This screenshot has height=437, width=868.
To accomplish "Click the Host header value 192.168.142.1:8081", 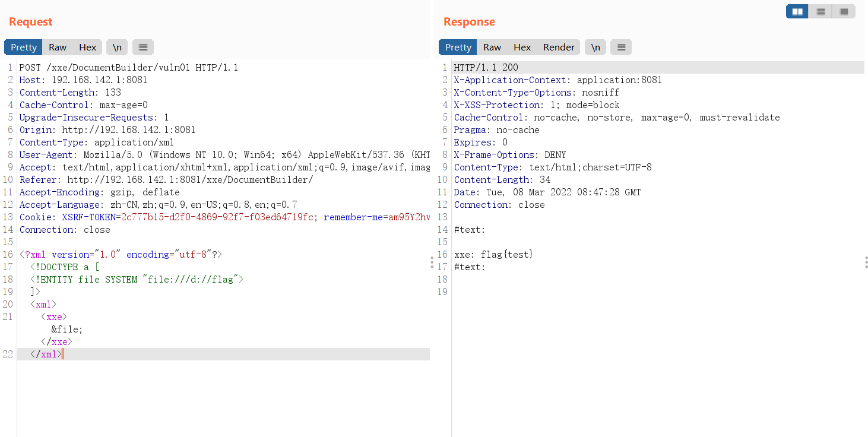I will tap(100, 80).
